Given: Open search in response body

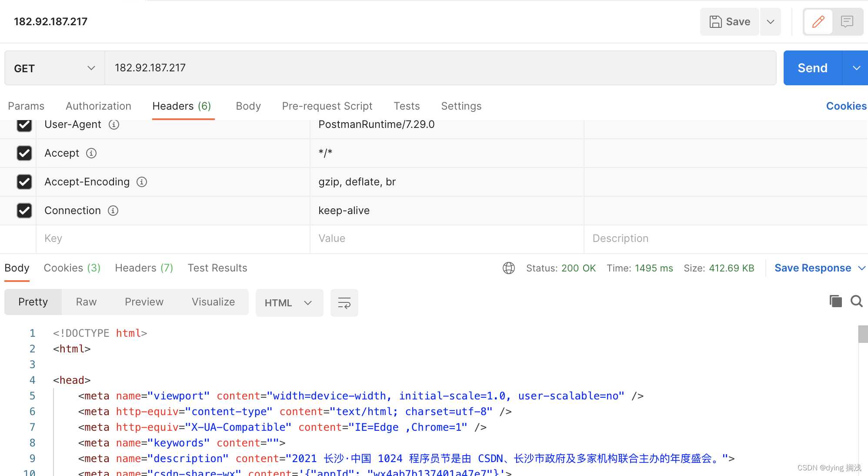Looking at the screenshot, I should (x=856, y=301).
